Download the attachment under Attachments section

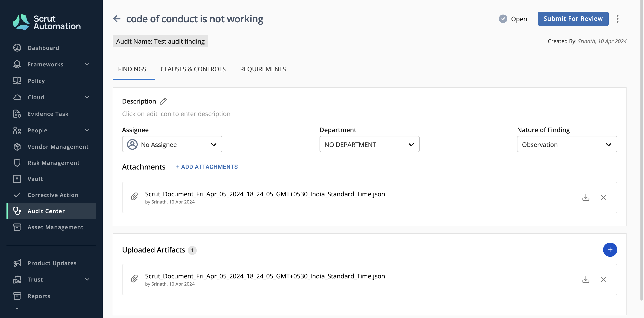[585, 197]
